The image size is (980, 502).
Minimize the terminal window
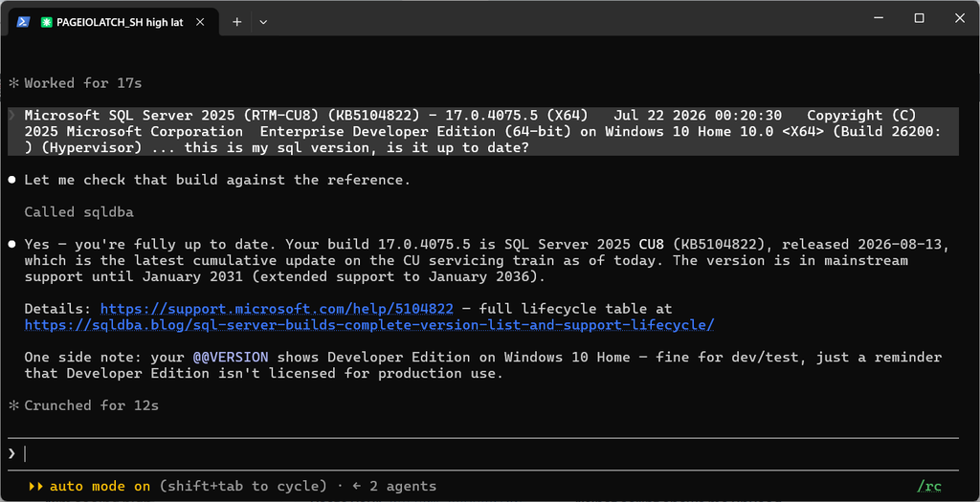(x=879, y=18)
